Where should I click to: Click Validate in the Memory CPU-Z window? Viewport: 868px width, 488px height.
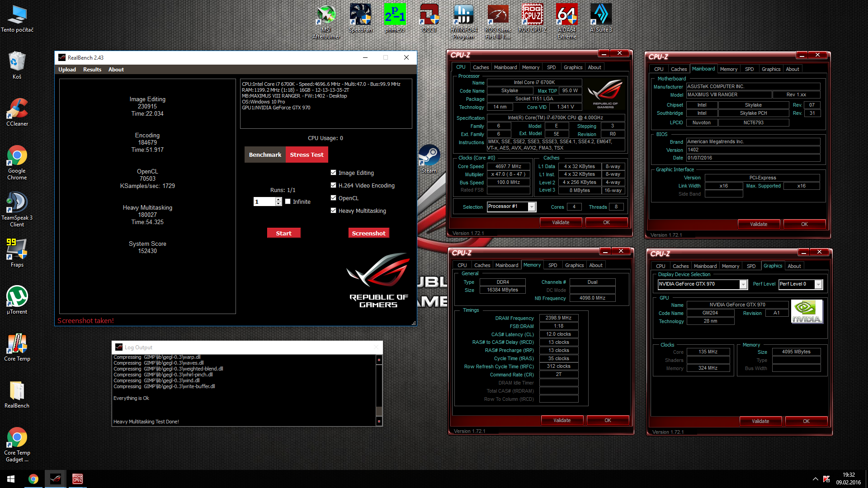pyautogui.click(x=562, y=420)
